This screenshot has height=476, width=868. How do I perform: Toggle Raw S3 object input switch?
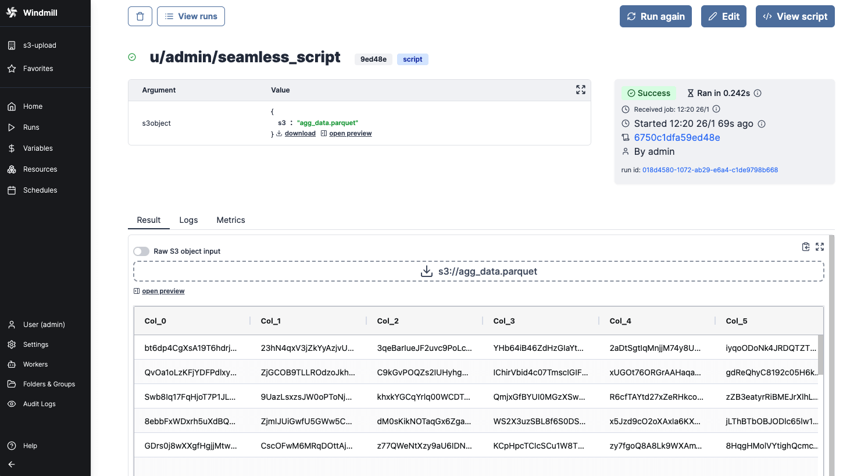pyautogui.click(x=141, y=251)
